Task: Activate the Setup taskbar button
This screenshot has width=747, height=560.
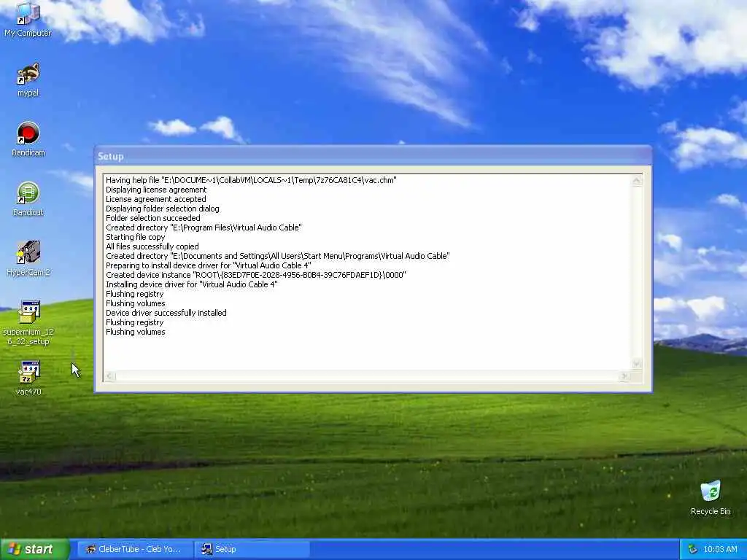Action: tap(252, 549)
